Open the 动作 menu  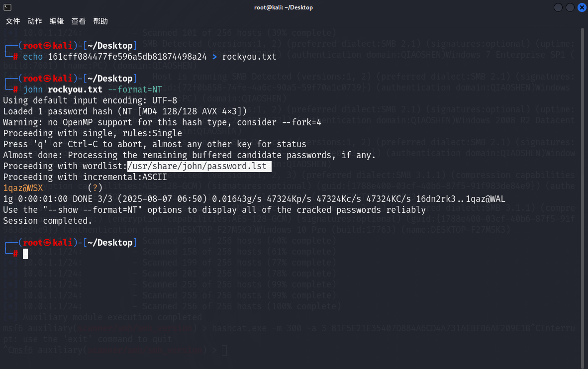pos(35,21)
